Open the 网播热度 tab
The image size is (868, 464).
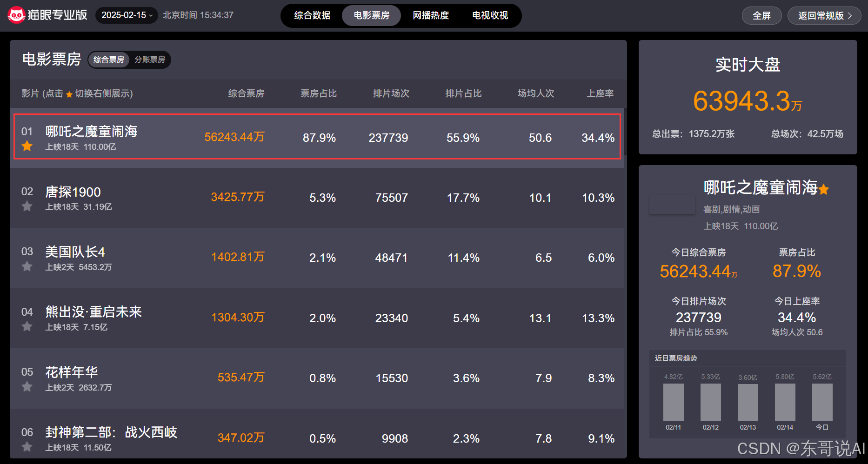(431, 15)
